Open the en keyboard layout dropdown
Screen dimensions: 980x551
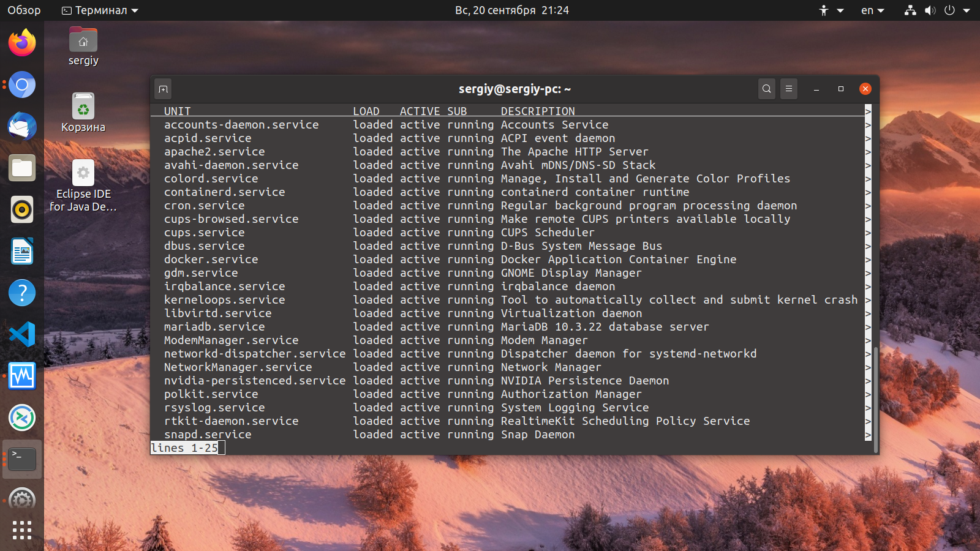(873, 10)
